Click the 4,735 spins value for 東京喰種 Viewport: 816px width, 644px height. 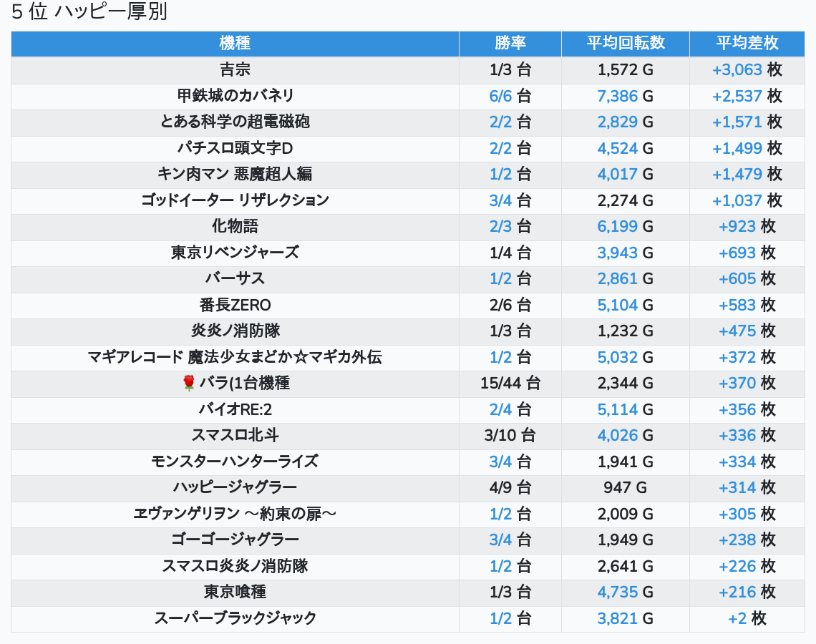(617, 592)
